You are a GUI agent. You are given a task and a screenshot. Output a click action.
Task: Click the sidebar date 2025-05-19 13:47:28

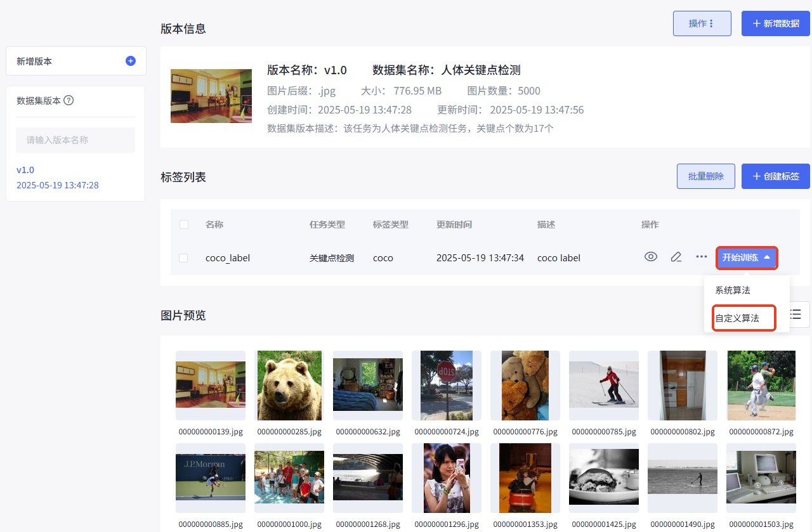tap(58, 185)
